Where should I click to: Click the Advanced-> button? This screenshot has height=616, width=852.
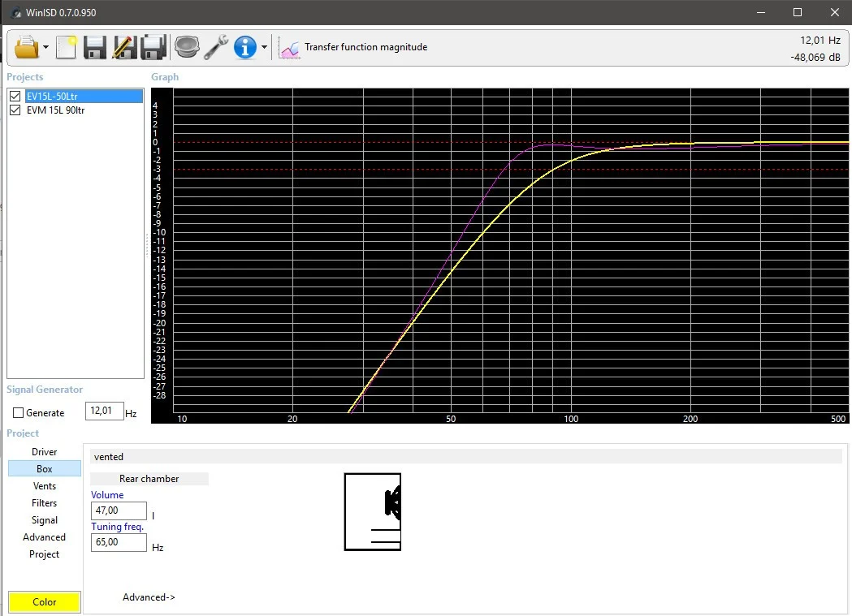coord(149,597)
